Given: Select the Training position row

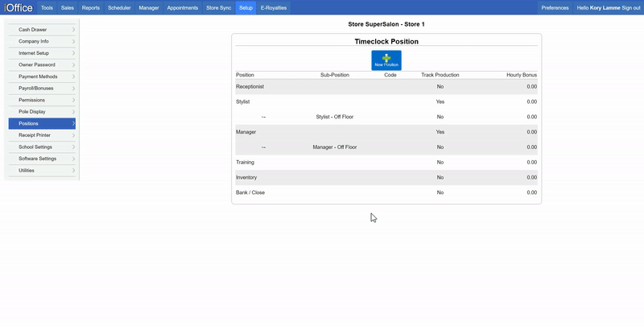Looking at the screenshot, I should tap(386, 162).
